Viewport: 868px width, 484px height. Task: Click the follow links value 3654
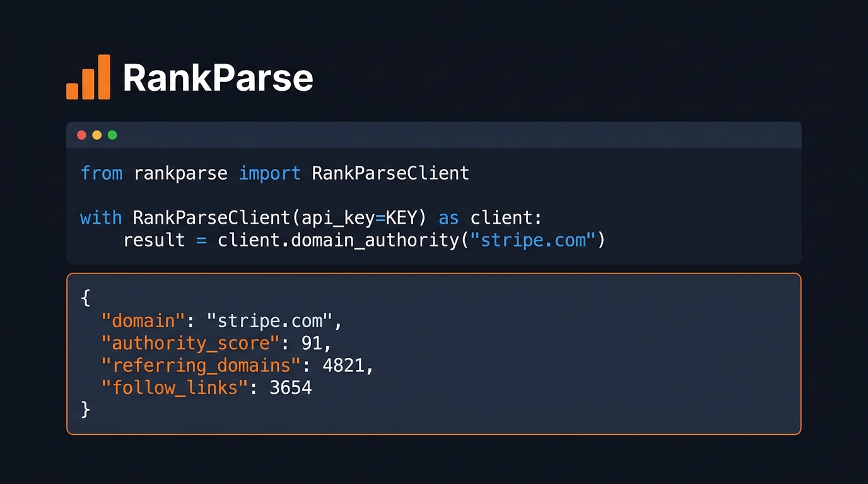click(x=290, y=387)
